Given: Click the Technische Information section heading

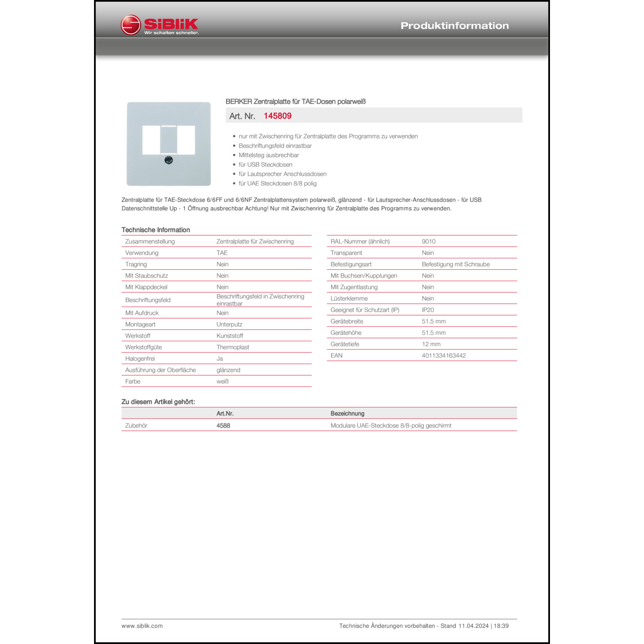Looking at the screenshot, I should pyautogui.click(x=155, y=230).
